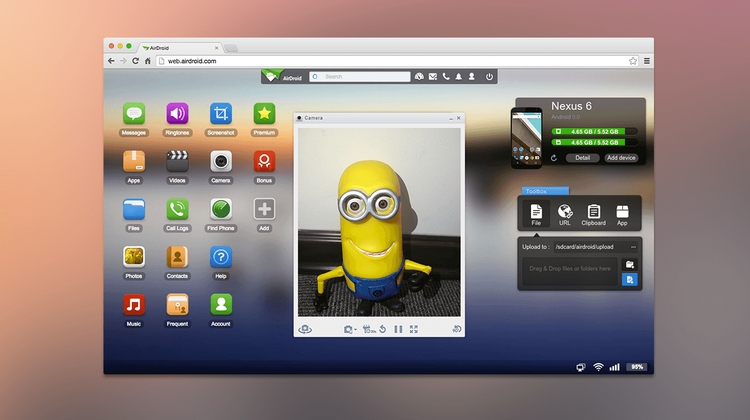
Task: Open the Frequent contacts icon
Action: coord(177,305)
